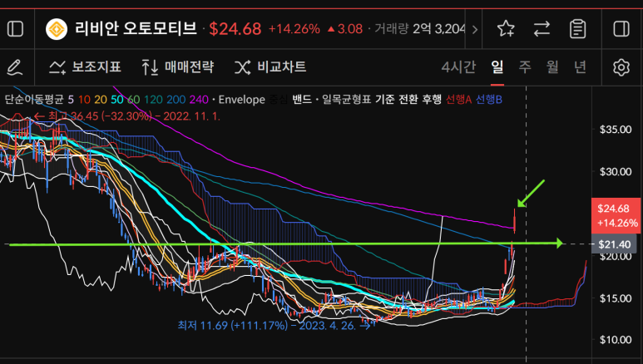Click moving average 50 period label
The width and height of the screenshot is (643, 364).
pyautogui.click(x=117, y=100)
